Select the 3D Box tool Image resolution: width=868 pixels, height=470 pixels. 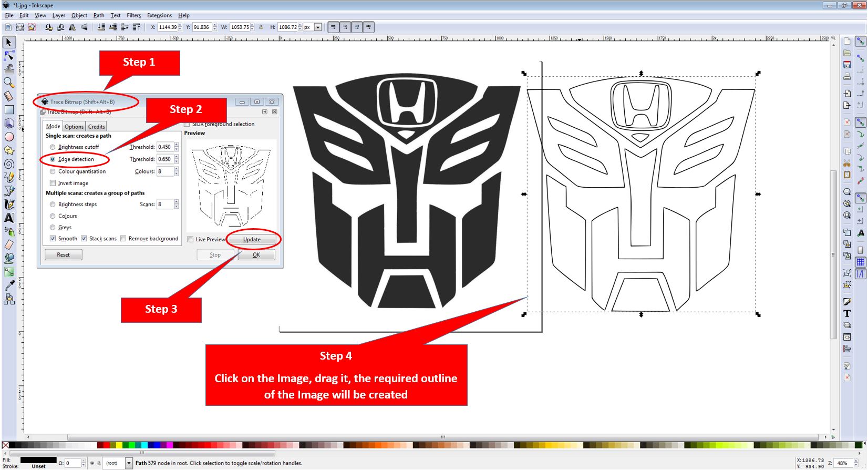pos(9,123)
